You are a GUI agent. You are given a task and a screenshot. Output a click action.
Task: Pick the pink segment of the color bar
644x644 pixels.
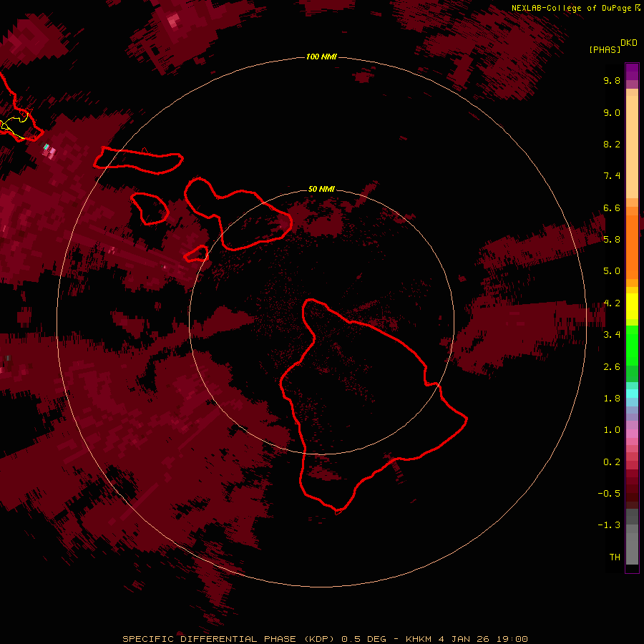pos(632,434)
